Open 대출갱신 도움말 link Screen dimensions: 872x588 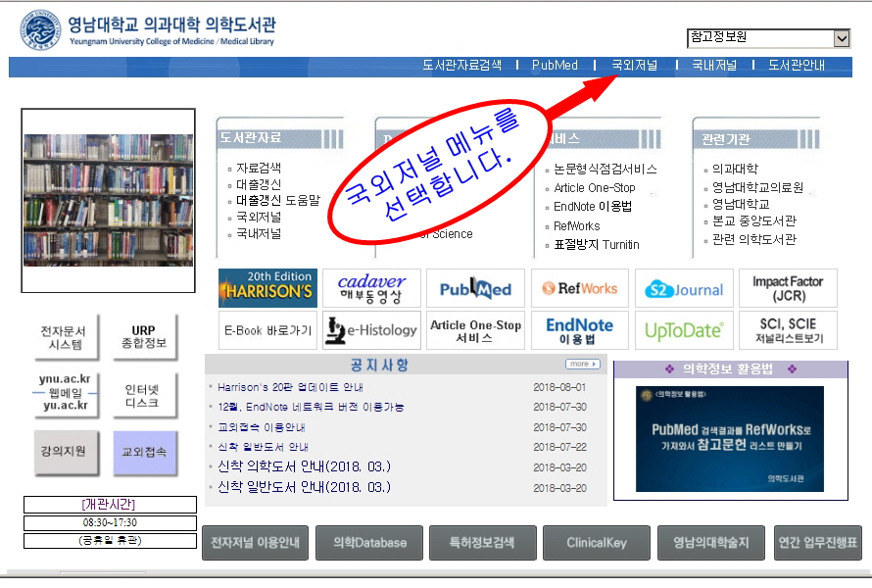[278, 200]
